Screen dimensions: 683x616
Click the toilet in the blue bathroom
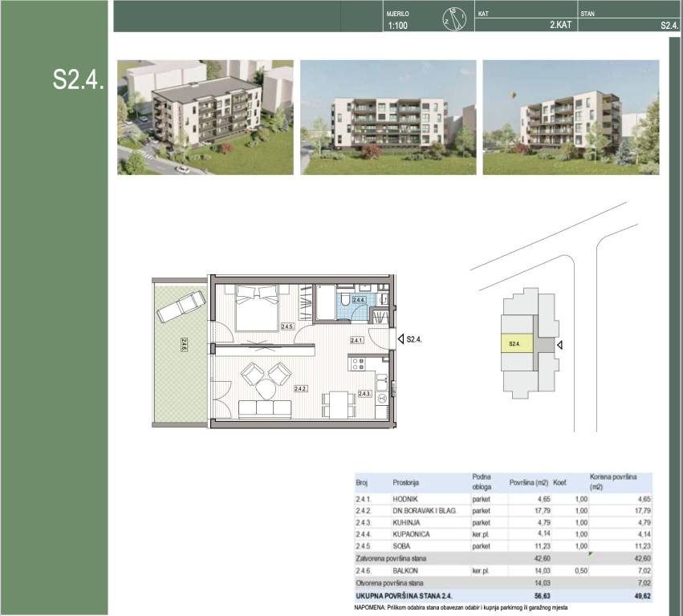(x=344, y=300)
